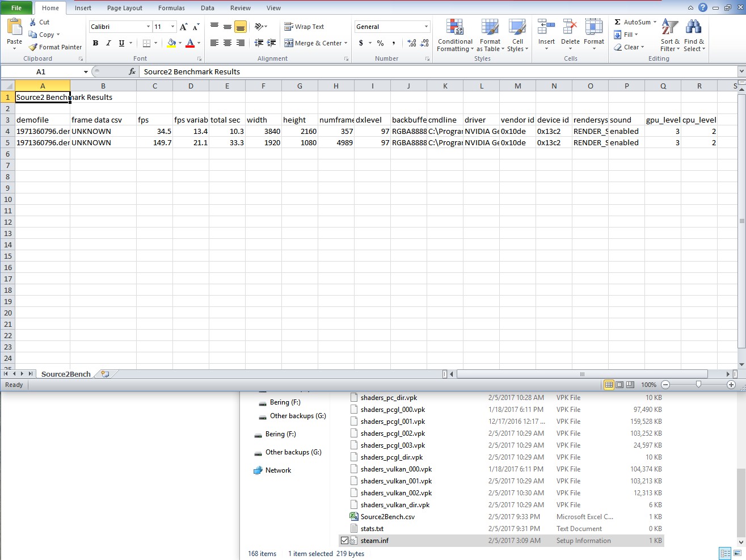This screenshot has width=746, height=560.
Task: Switch to the Insert ribbon tab
Action: (83, 8)
